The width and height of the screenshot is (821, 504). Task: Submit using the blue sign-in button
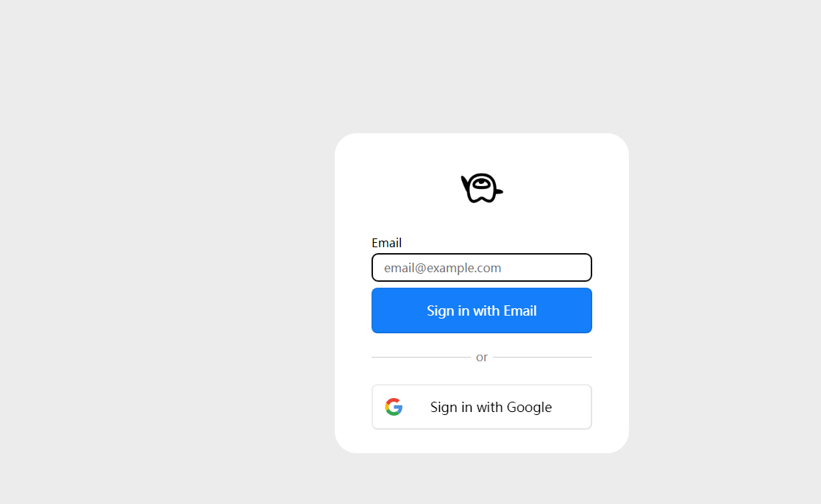(482, 310)
